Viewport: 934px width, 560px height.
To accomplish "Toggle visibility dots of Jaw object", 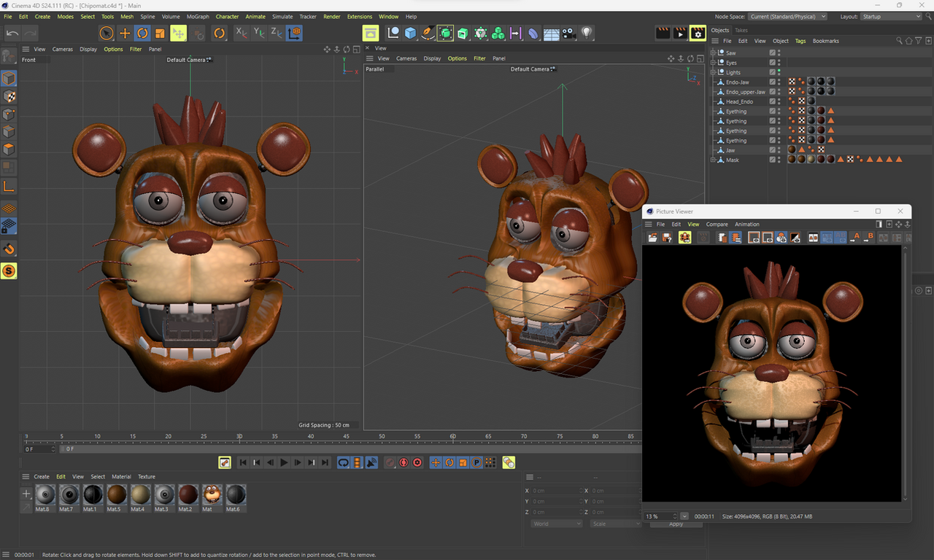I will click(779, 150).
